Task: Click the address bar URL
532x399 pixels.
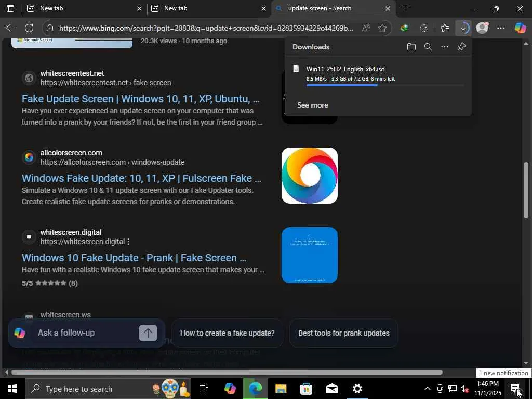Action: coord(206,28)
